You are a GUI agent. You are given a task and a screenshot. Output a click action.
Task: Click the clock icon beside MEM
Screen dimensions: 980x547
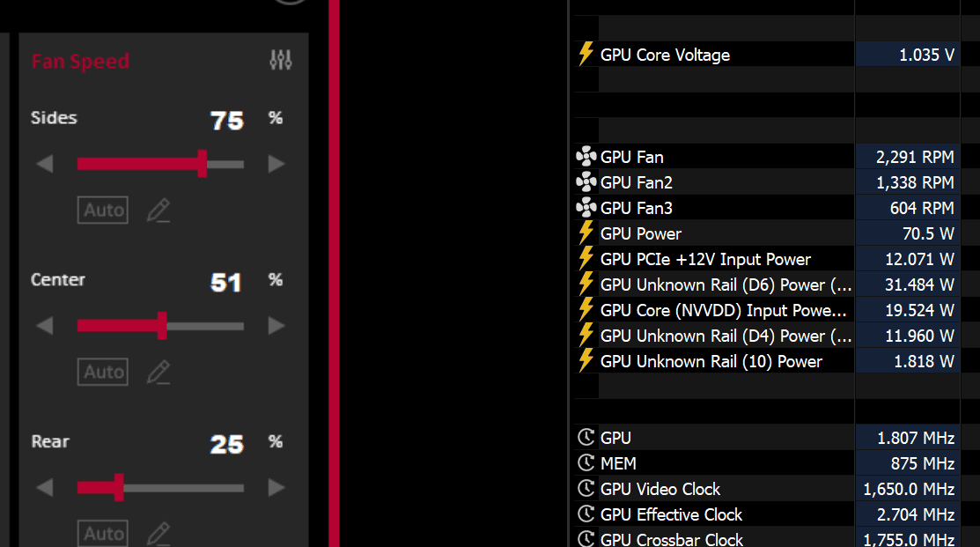tap(586, 463)
